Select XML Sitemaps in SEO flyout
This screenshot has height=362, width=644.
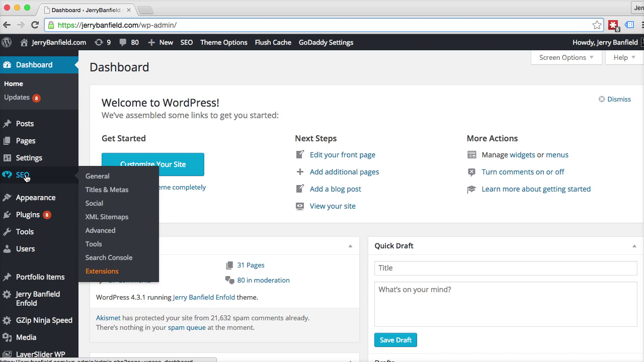107,217
